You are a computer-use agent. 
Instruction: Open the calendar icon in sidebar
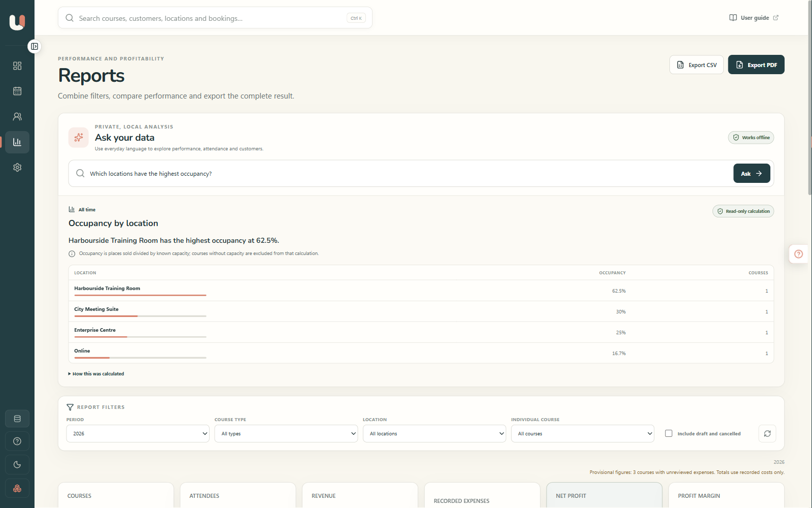tap(17, 91)
